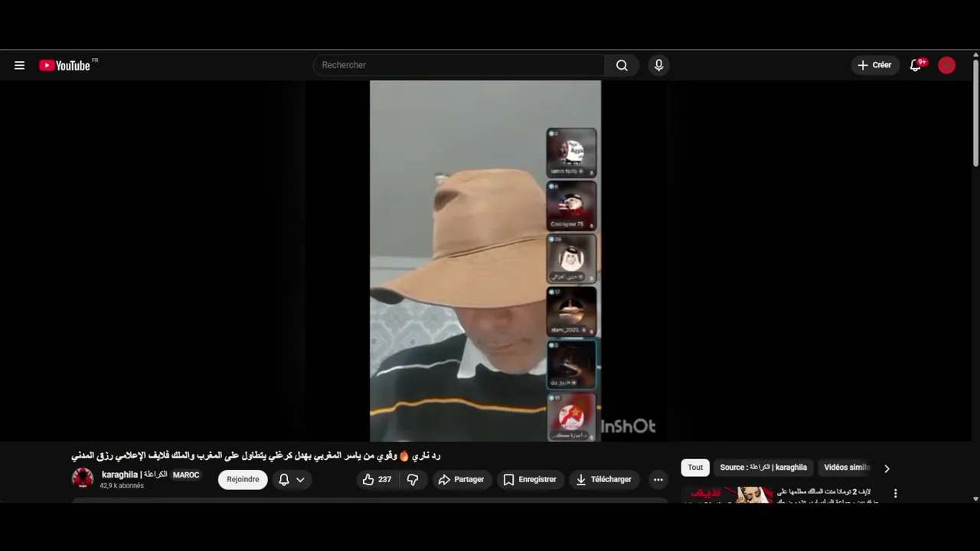980x551 pixels.
Task: Click the magnifying glass search button
Action: (x=622, y=65)
